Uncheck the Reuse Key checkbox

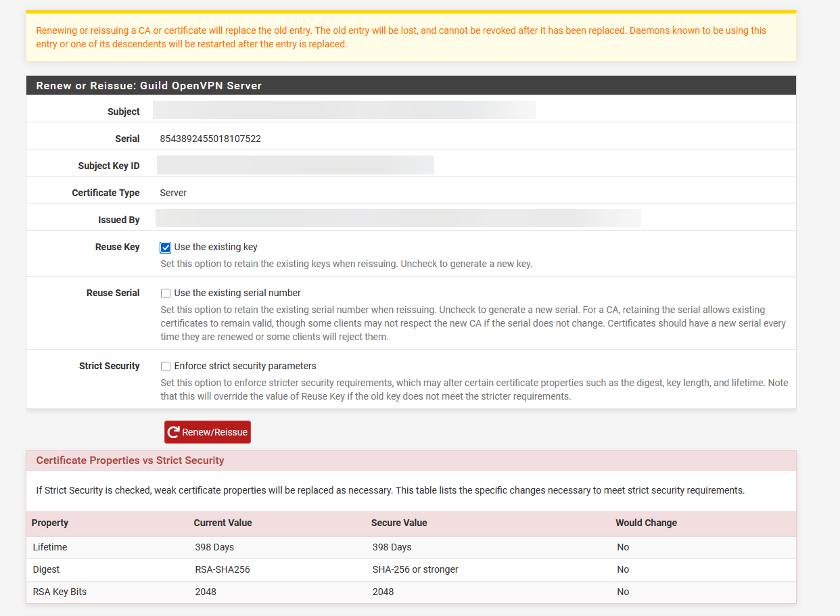(166, 247)
